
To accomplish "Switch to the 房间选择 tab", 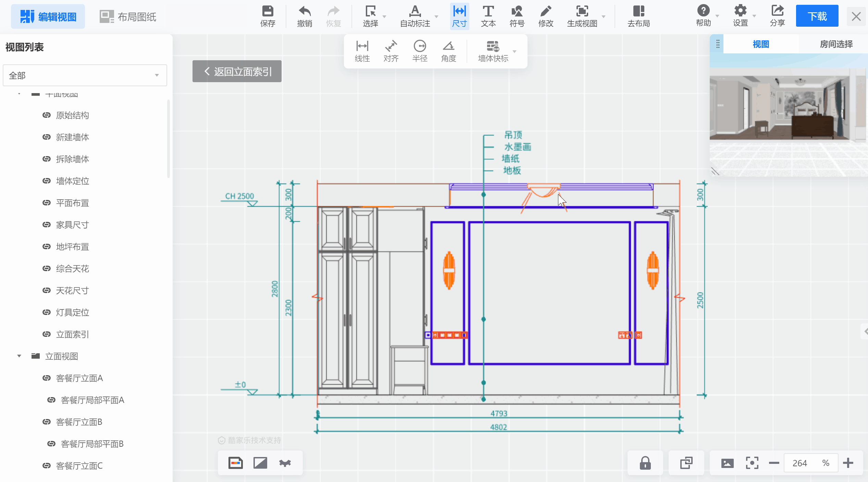I will pyautogui.click(x=836, y=44).
